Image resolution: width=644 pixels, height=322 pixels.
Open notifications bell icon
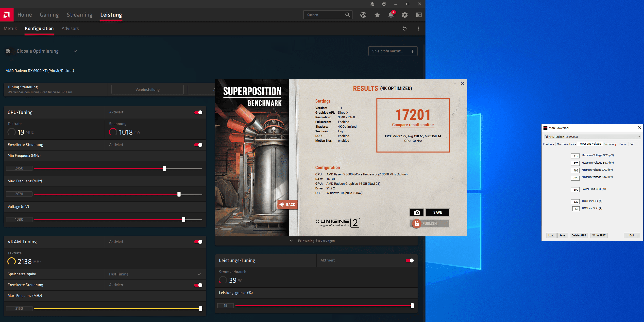[x=391, y=15]
